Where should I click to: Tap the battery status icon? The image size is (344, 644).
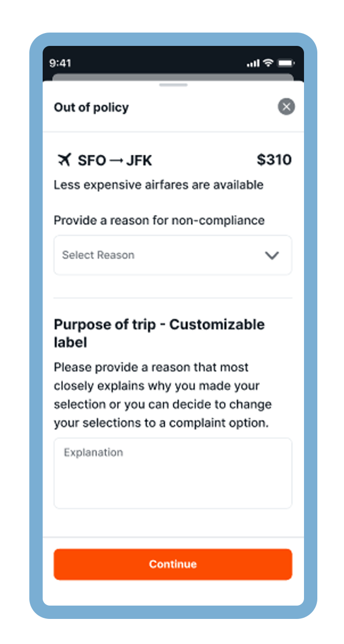pyautogui.click(x=286, y=63)
